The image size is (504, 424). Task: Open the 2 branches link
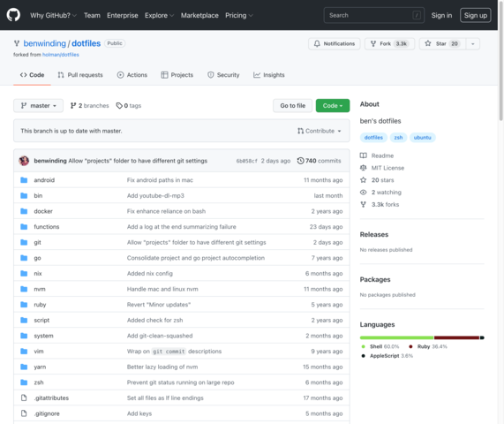(90, 105)
